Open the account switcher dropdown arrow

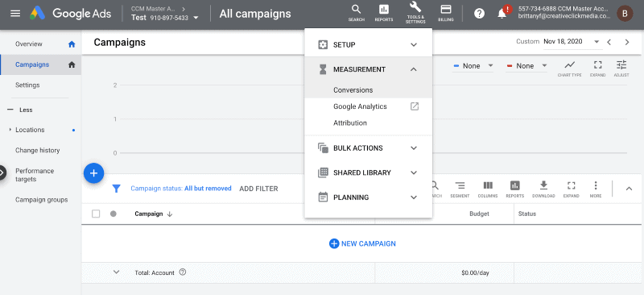pyautogui.click(x=196, y=18)
